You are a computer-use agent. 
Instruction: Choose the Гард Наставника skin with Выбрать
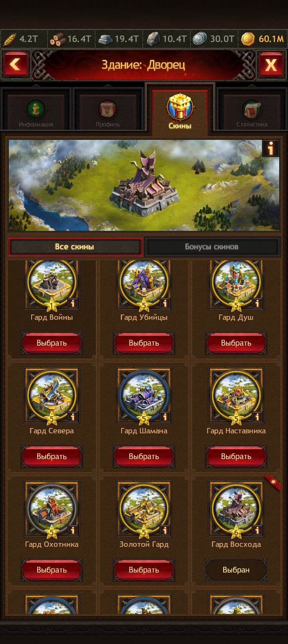click(236, 456)
